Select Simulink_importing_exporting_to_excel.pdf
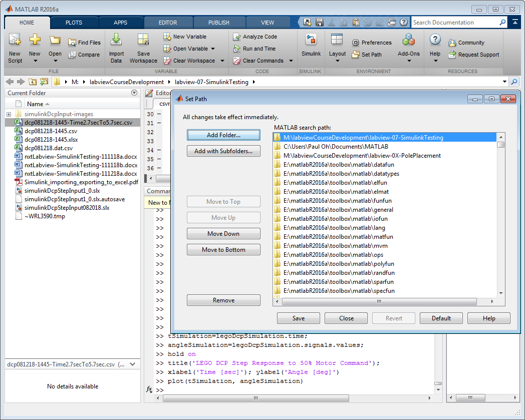The height and width of the screenshot is (420, 525). click(x=81, y=182)
